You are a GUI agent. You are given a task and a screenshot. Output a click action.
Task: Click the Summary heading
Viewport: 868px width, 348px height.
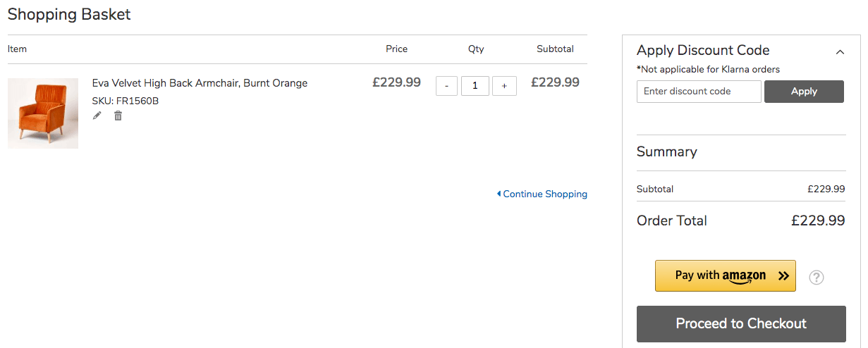click(x=667, y=151)
